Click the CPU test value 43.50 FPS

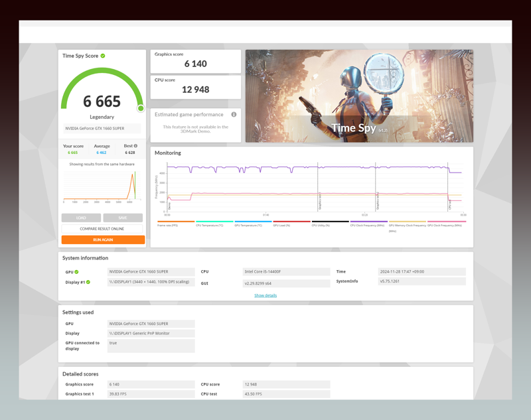coord(286,394)
